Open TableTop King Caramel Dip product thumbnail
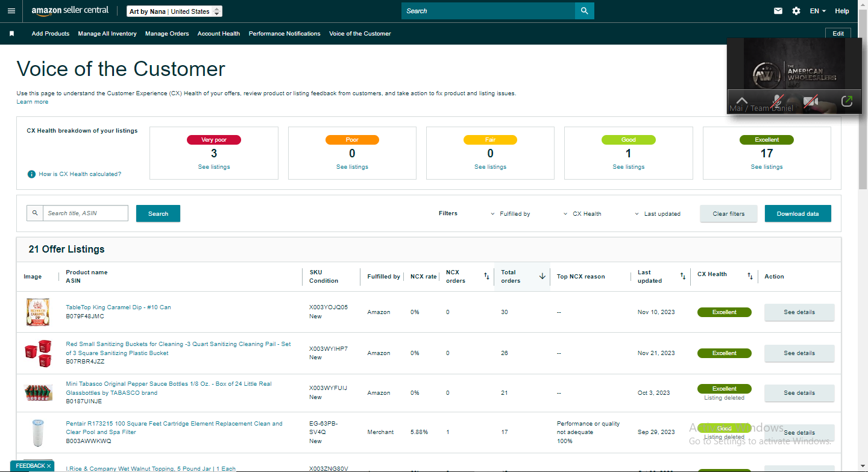The image size is (868, 472). (37, 312)
